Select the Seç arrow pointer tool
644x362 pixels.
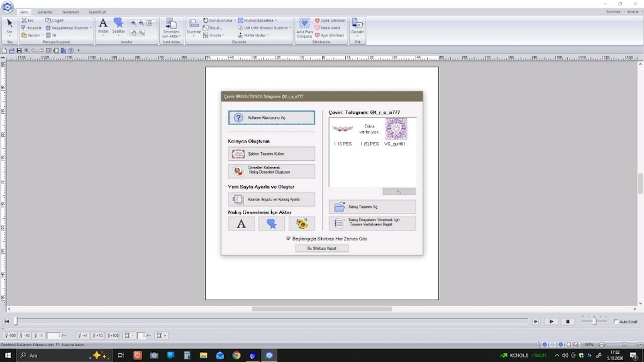(9, 27)
